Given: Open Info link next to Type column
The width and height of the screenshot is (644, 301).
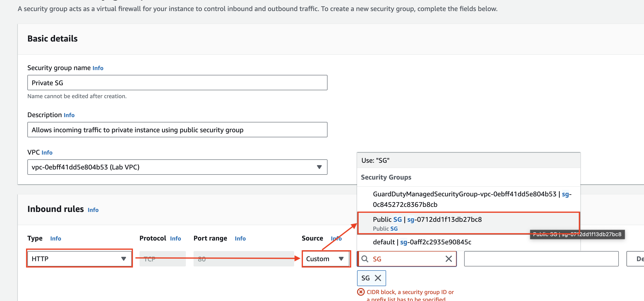Looking at the screenshot, I should [x=55, y=239].
